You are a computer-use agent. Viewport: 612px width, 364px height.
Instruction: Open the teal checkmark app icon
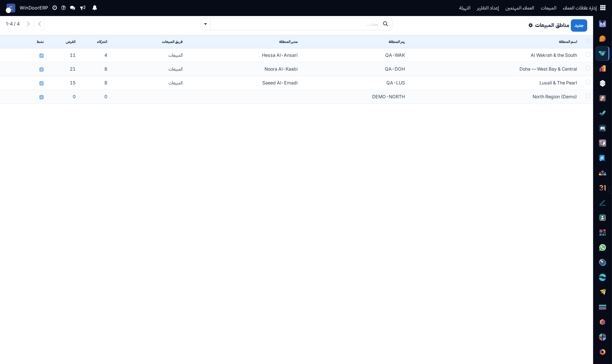[602, 113]
